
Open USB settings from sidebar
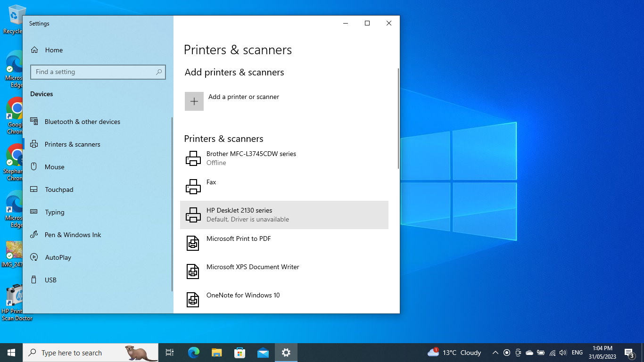[x=50, y=280]
